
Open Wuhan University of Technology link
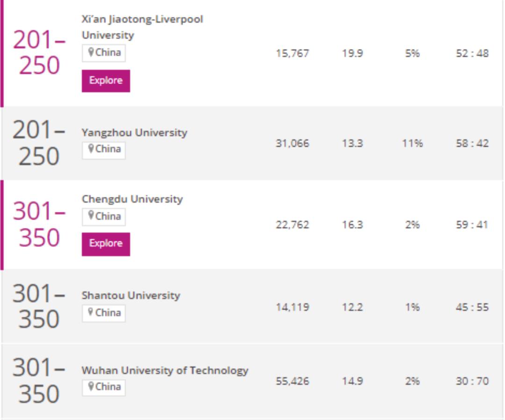[x=165, y=370]
